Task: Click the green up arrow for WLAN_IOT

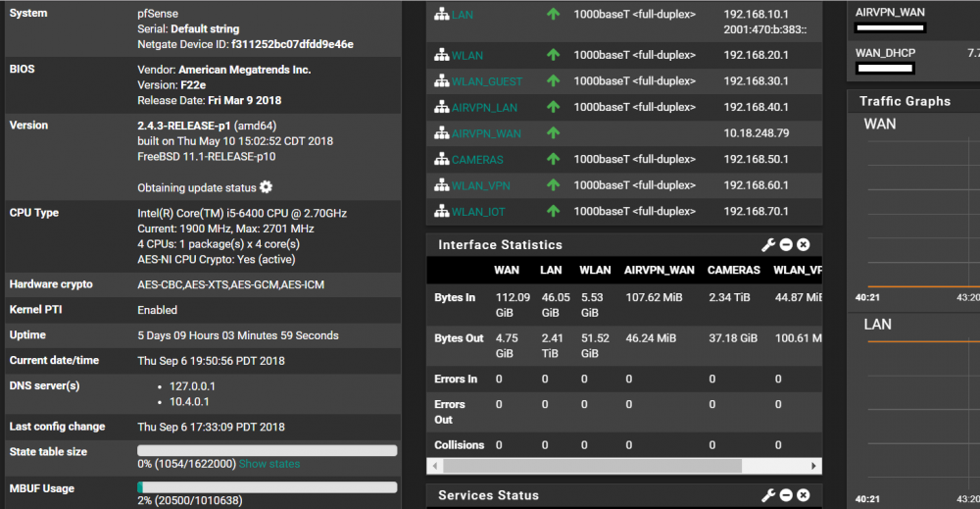Action: point(553,212)
